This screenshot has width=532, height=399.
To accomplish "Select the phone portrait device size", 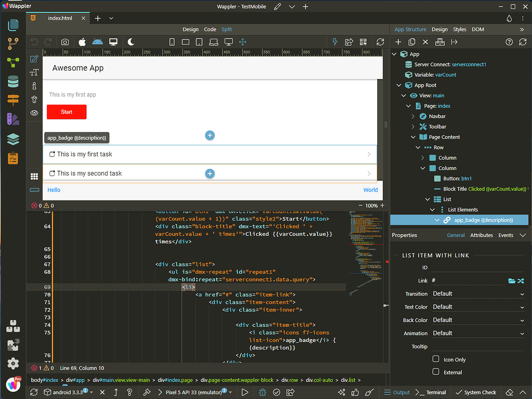I will pos(172,42).
